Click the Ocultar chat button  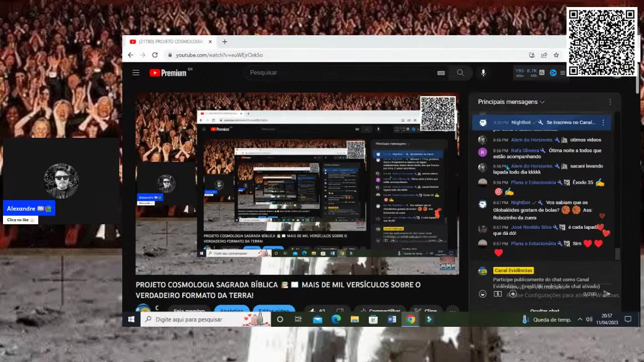(x=544, y=311)
